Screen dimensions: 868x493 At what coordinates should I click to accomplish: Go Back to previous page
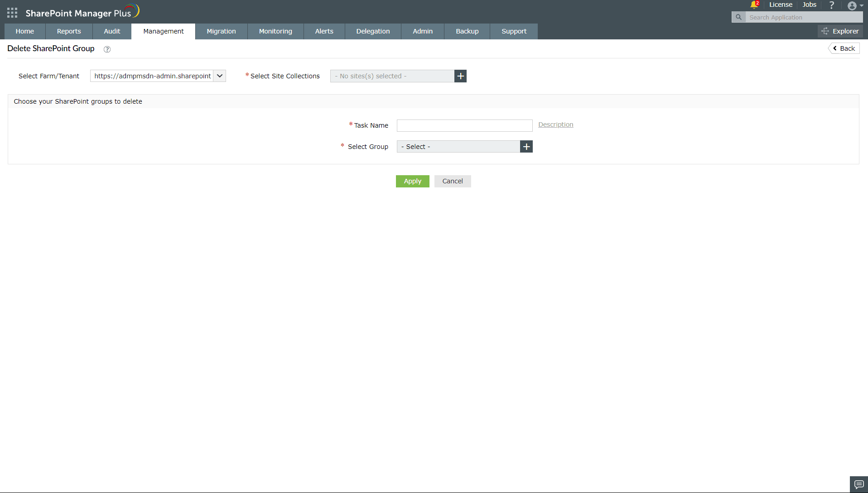[844, 48]
